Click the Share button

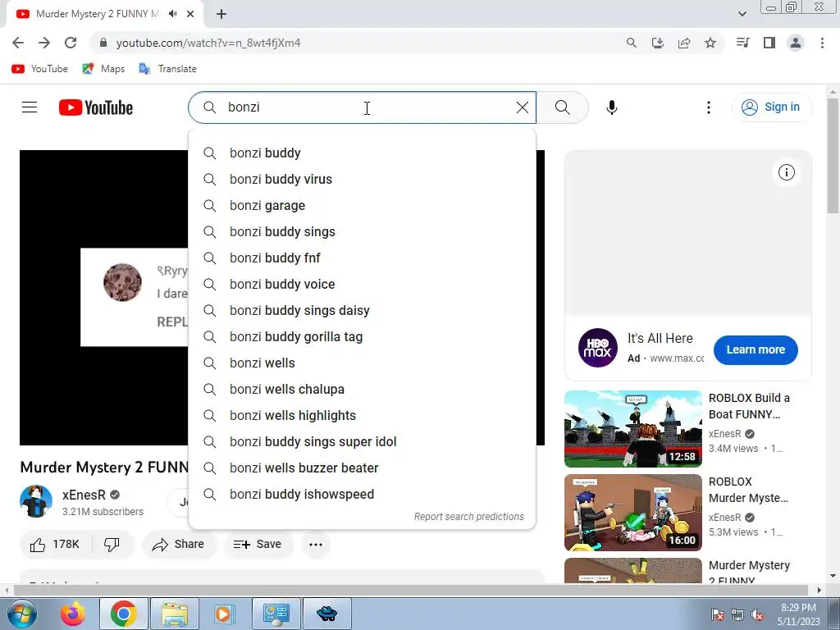(x=178, y=545)
